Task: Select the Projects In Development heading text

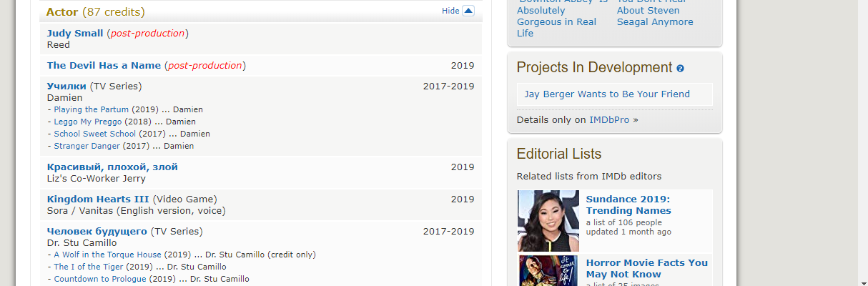Action: 594,68
